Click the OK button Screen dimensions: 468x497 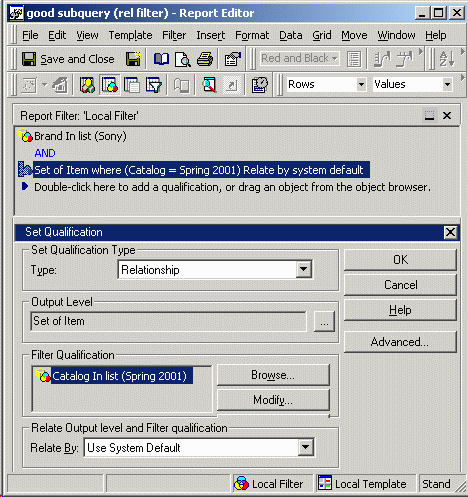point(400,260)
